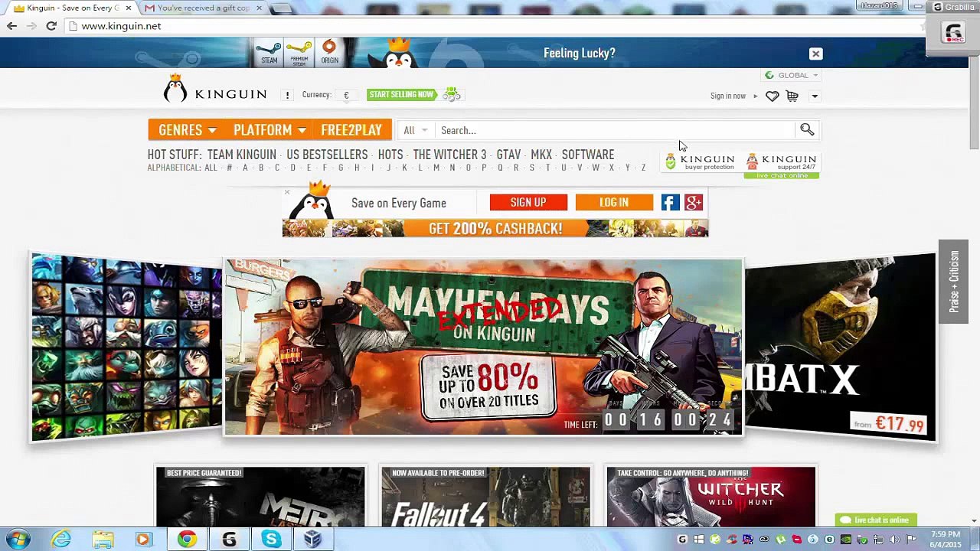Open a new browser tab
Viewport: 980px width, 551px height.
pyautogui.click(x=281, y=8)
